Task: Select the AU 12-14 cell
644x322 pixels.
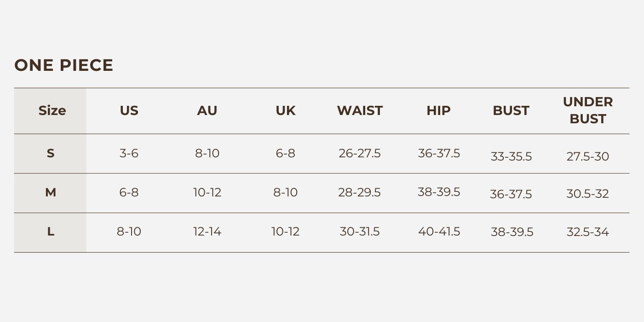Action: point(207,232)
